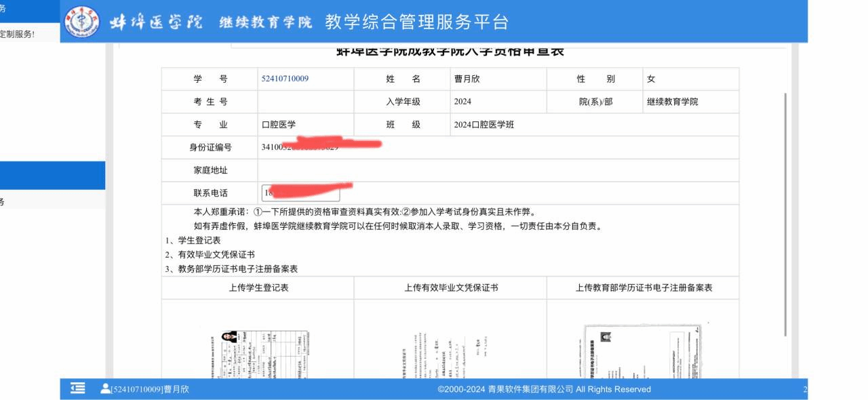The height and width of the screenshot is (400, 868).
Task: Click the 联系电话 phone input box
Action: 300,193
